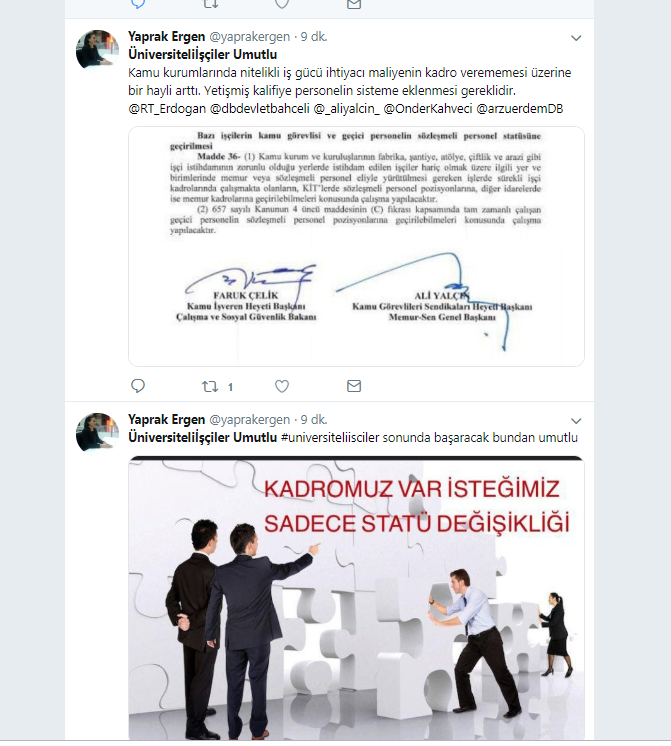Screen dimensions: 671x746
Task: Like the Madde 36 document tweet
Action: (282, 386)
